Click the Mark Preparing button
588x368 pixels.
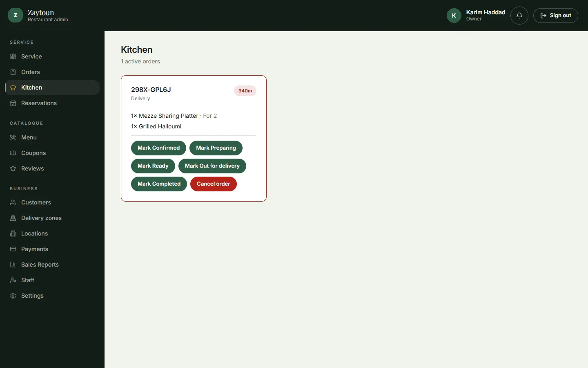click(216, 148)
